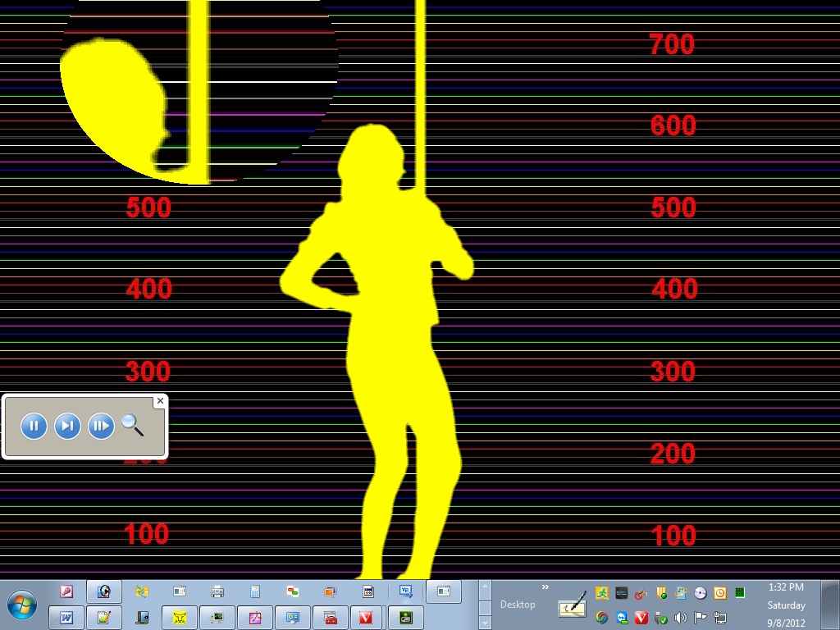Click the red toolbox taskbar icon
The width and height of the screenshot is (840, 630).
[x=330, y=618]
